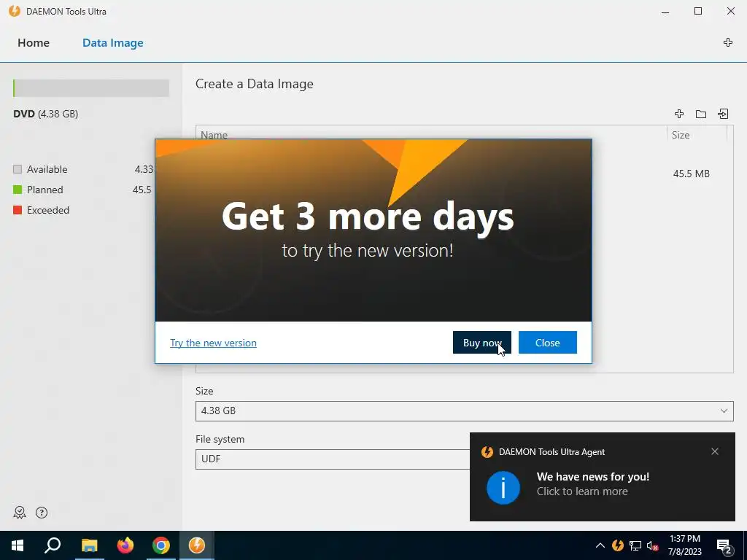
Task: Click the folder icon above the file list
Action: pos(701,114)
